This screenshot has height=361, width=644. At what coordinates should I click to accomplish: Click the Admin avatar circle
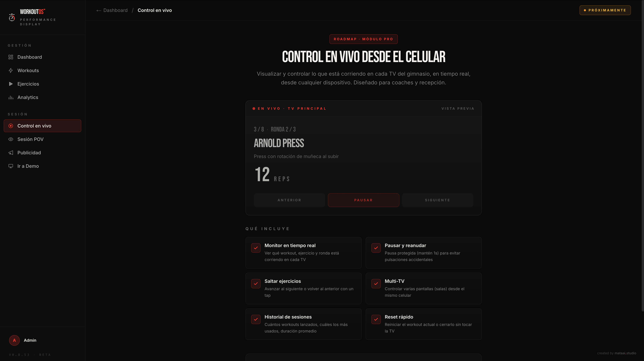14,340
